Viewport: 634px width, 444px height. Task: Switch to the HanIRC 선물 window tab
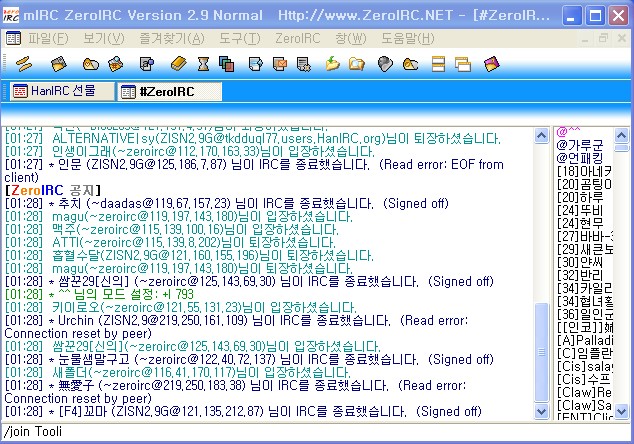click(62, 91)
